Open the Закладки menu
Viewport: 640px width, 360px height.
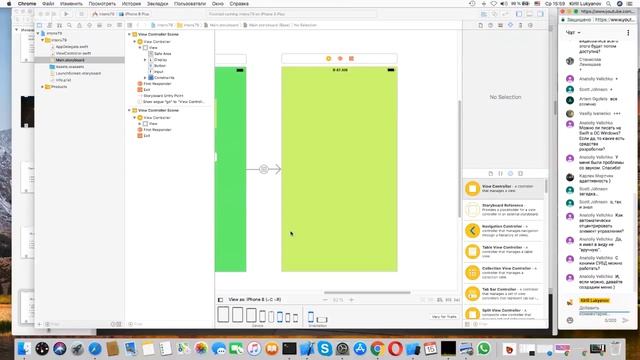[158, 4]
